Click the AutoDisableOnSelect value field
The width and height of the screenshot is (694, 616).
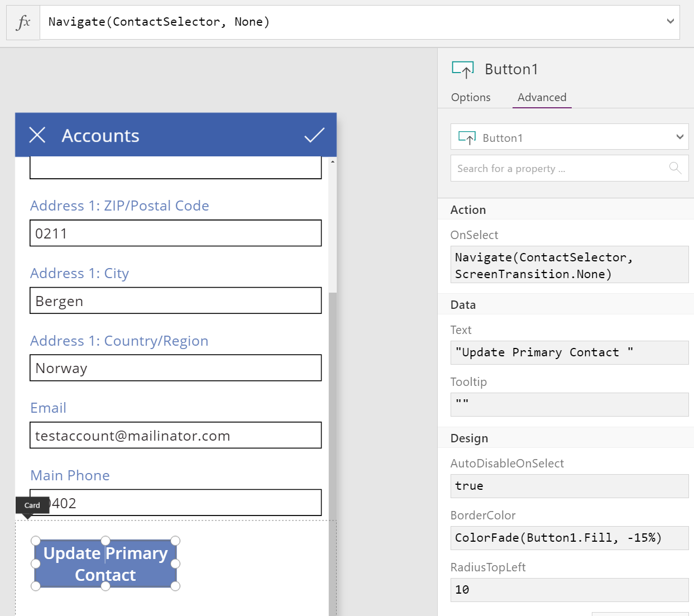pyautogui.click(x=569, y=486)
